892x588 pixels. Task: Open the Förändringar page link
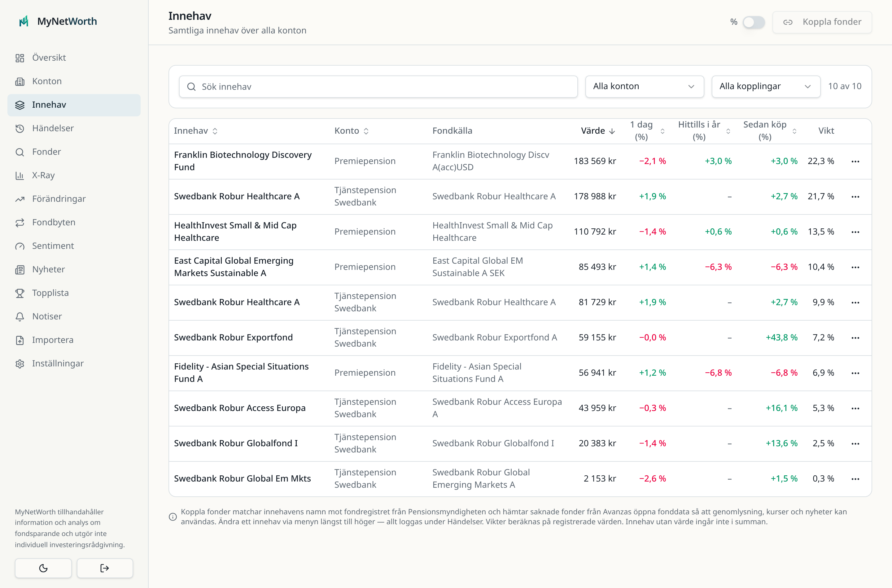[x=74, y=199]
